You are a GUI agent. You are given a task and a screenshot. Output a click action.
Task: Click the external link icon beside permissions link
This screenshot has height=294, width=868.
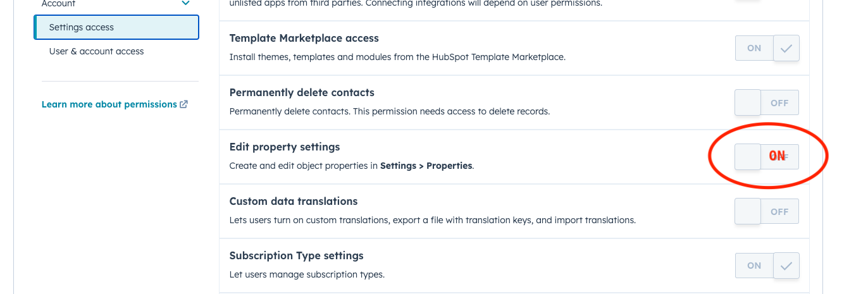tap(183, 104)
